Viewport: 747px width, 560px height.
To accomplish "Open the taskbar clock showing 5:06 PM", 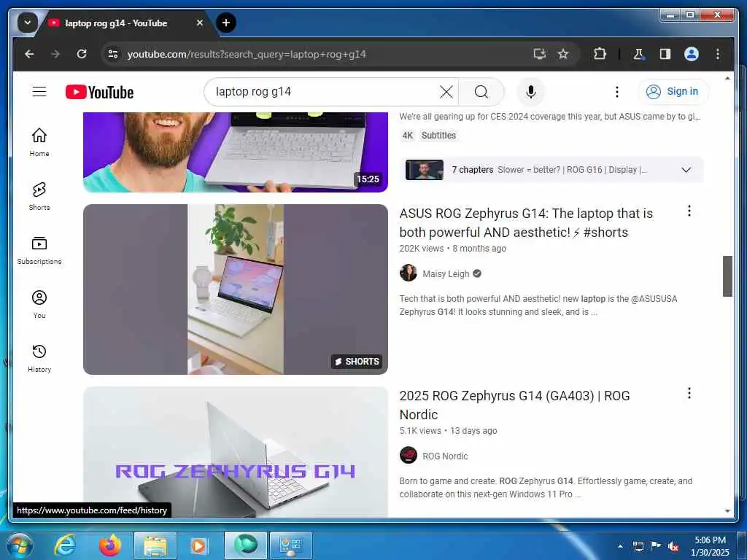I will point(709,546).
